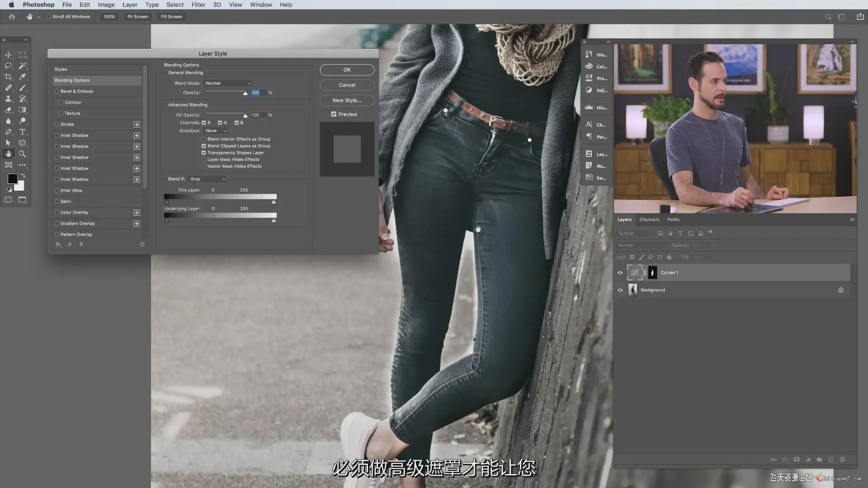The height and width of the screenshot is (488, 868).
Task: Select the Zoom tool in toolbar
Action: [x=22, y=154]
